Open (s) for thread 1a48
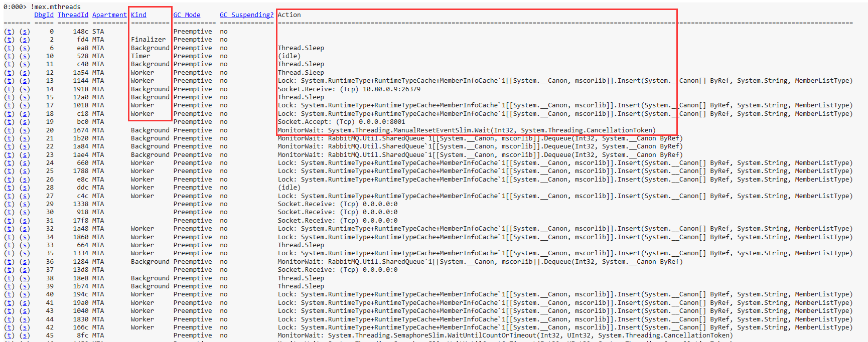868x342 pixels. pyautogui.click(x=25, y=229)
